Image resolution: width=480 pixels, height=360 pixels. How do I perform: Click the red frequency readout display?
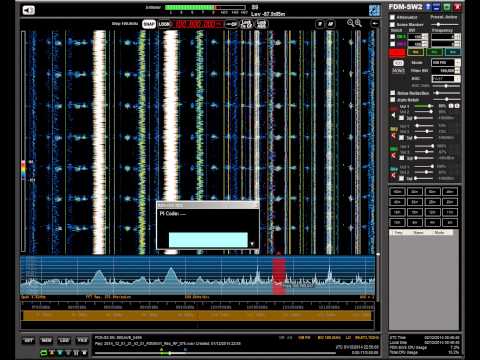[x=198, y=24]
